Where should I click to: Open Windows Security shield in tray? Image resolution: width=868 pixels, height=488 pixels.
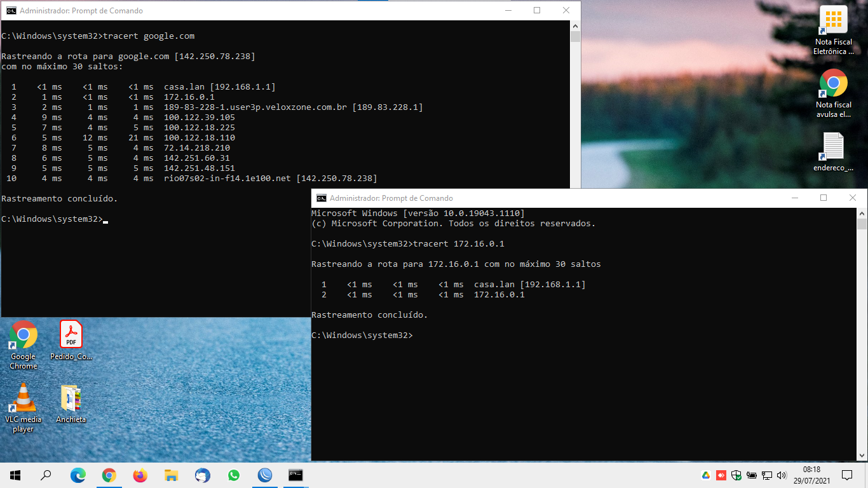point(736,475)
